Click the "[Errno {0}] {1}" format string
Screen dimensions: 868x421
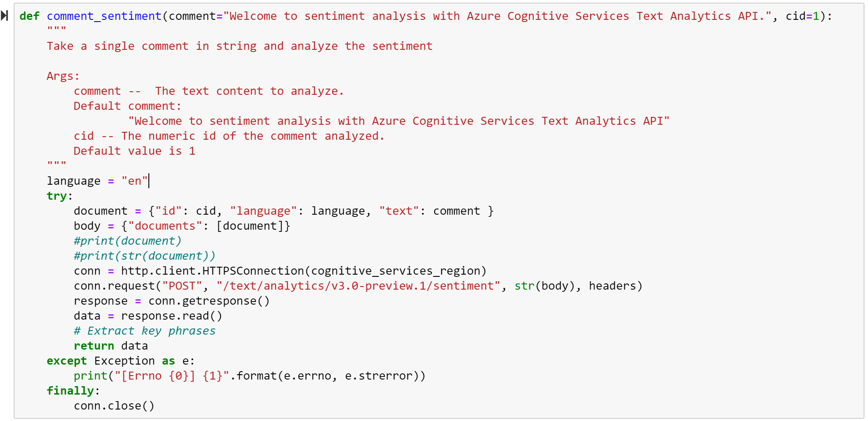click(172, 376)
